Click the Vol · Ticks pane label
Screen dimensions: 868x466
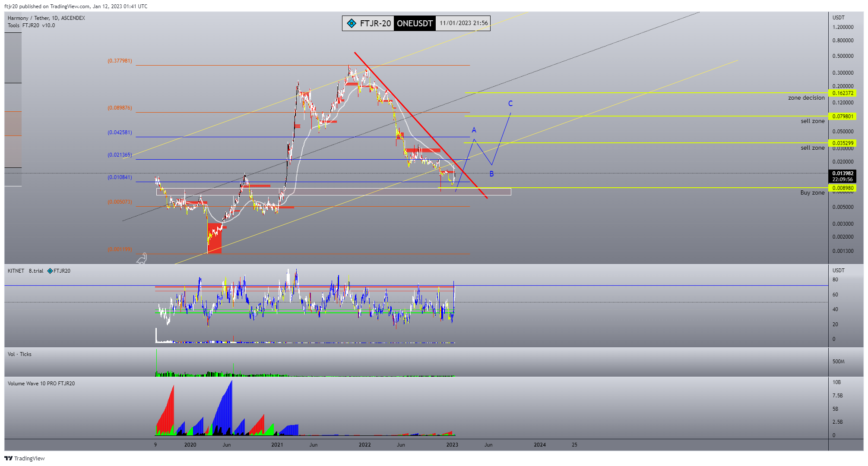coord(19,354)
